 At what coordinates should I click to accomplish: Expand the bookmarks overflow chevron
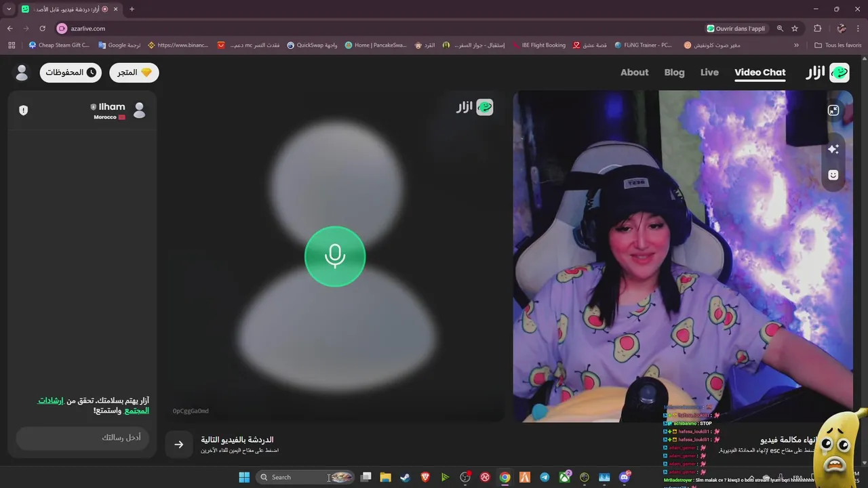click(x=796, y=45)
